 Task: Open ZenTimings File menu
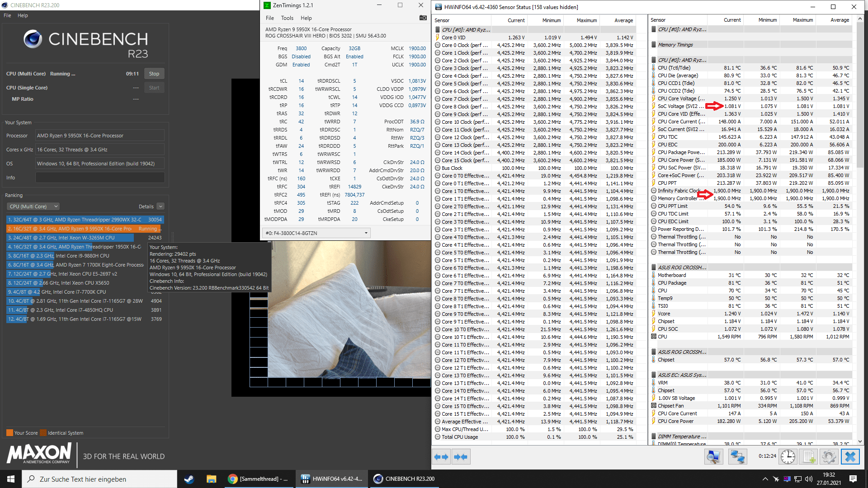pos(270,18)
